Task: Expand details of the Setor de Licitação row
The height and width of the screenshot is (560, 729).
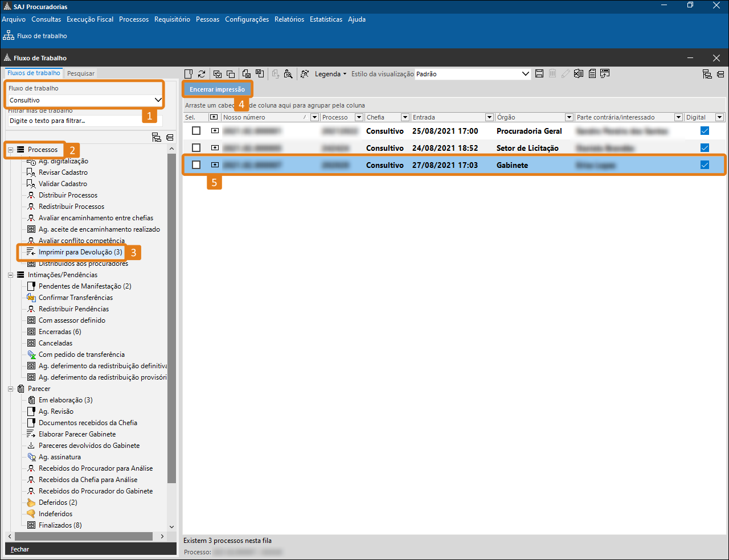Action: 215,148
